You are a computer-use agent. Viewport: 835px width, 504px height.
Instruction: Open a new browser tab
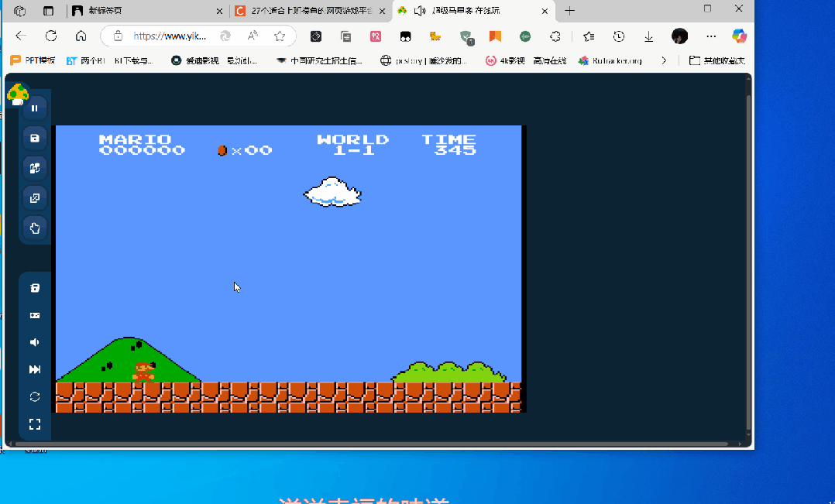(569, 11)
